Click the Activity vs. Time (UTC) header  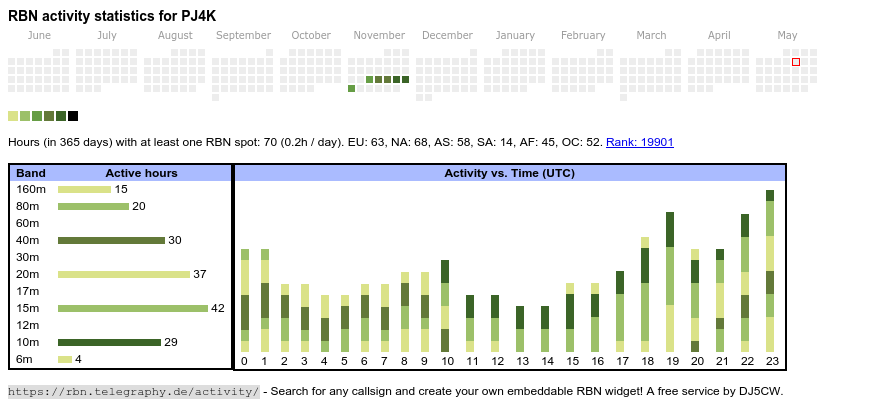[509, 173]
